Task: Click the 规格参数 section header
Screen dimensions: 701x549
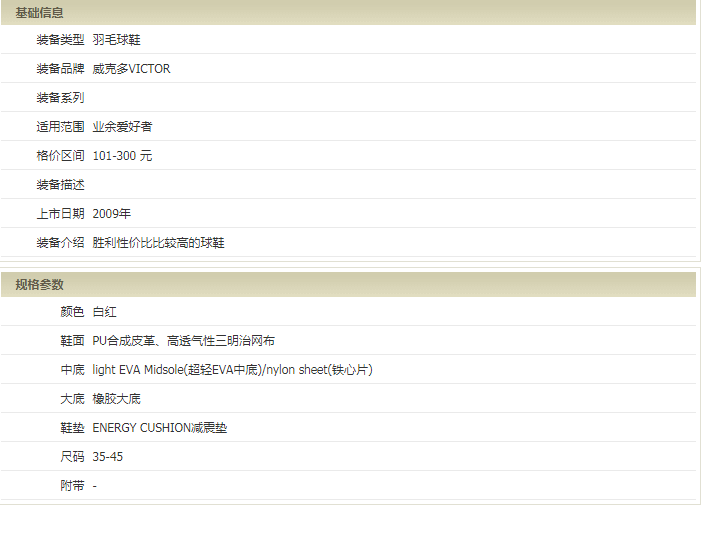Action: coord(39,285)
